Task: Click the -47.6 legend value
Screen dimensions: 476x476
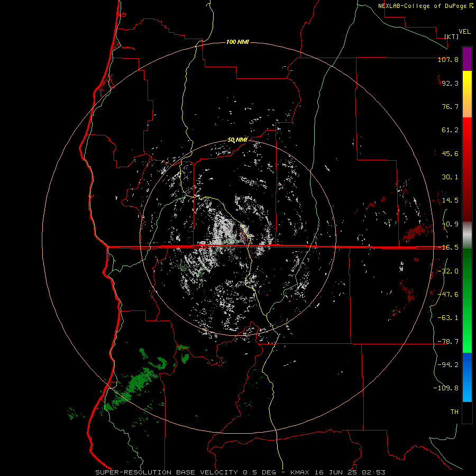Action: pyautogui.click(x=448, y=295)
